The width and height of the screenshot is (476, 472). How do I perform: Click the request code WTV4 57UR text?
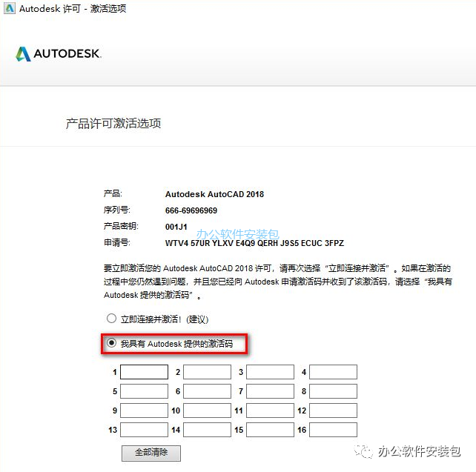pyautogui.click(x=254, y=243)
